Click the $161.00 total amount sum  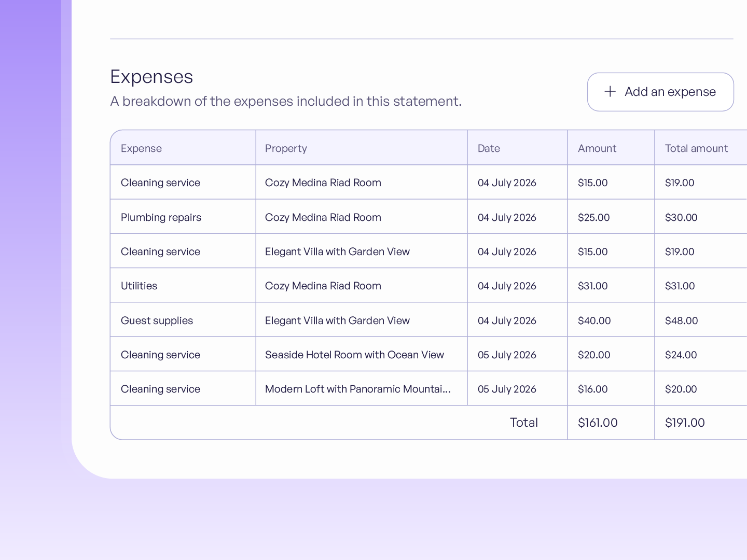click(x=598, y=423)
